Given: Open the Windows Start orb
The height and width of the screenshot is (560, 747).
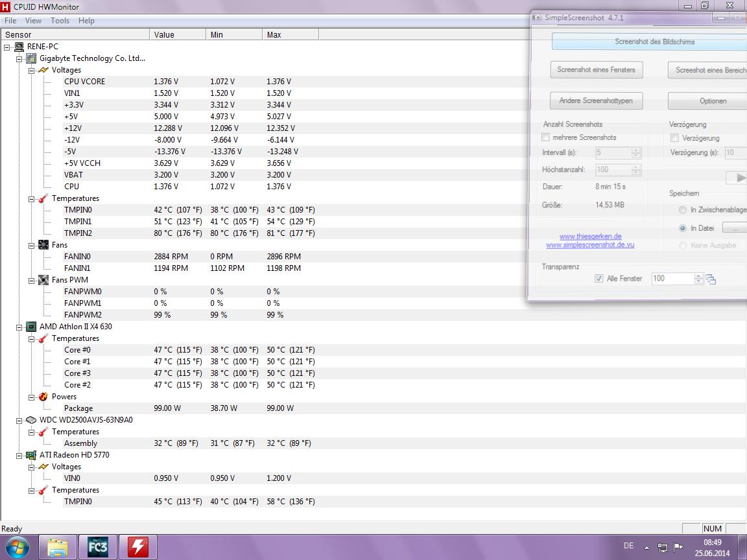Looking at the screenshot, I should (17, 547).
